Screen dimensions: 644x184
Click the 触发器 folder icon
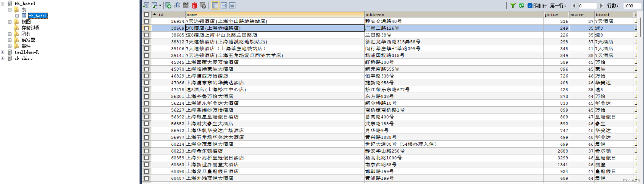pos(16,40)
